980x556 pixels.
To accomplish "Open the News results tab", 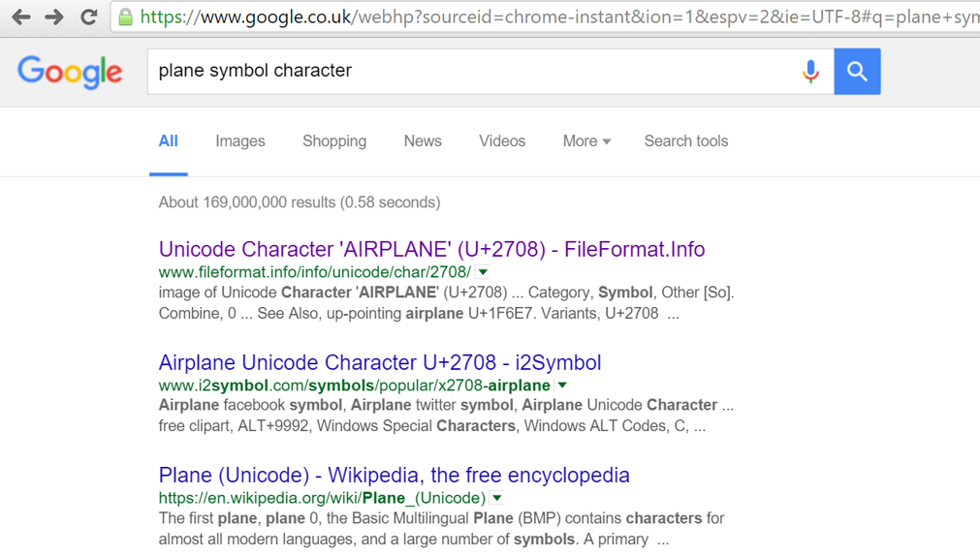I will 423,141.
